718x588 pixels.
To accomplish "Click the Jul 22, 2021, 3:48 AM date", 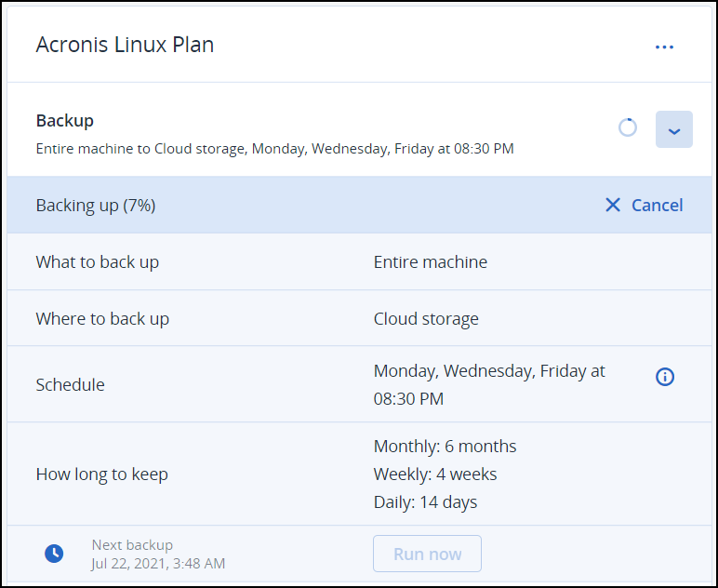I will pos(158,563).
